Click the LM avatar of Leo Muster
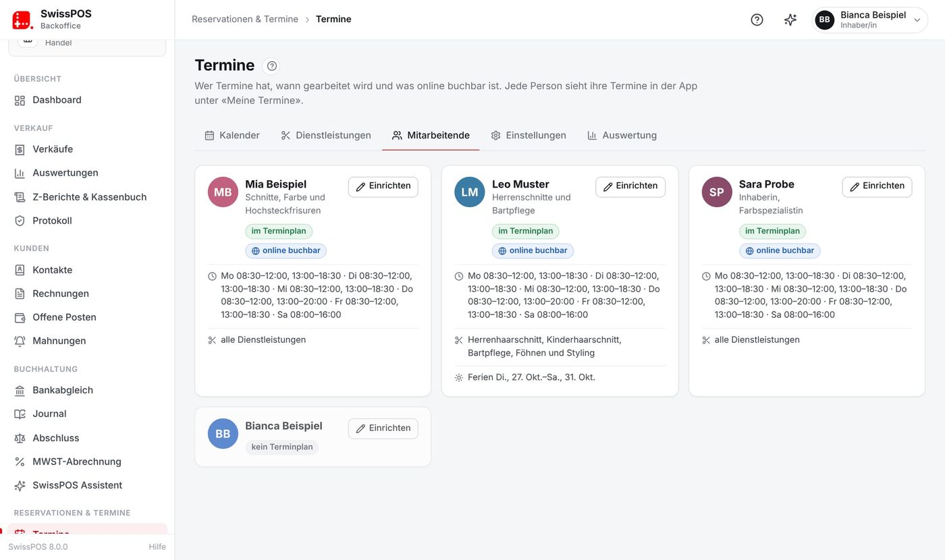The image size is (945, 560). 470,192
